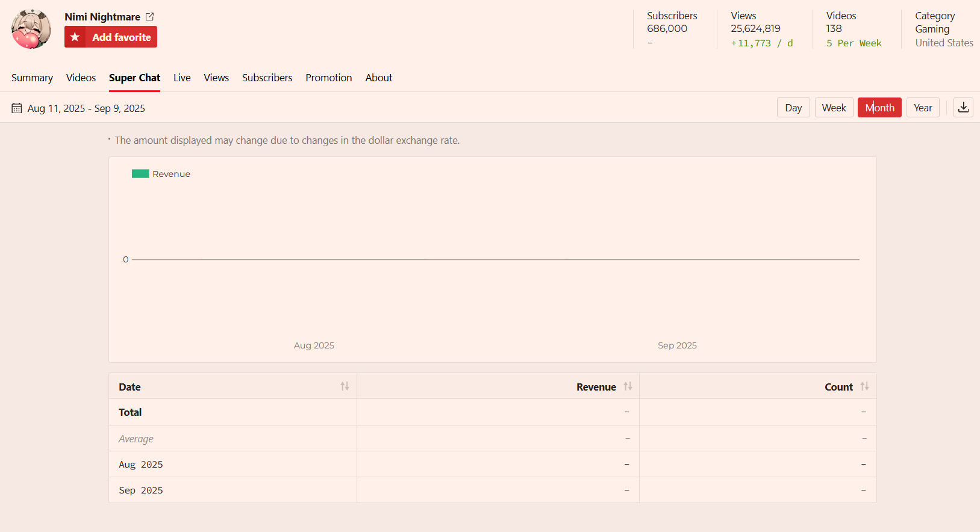Click the Average row label

click(x=136, y=439)
